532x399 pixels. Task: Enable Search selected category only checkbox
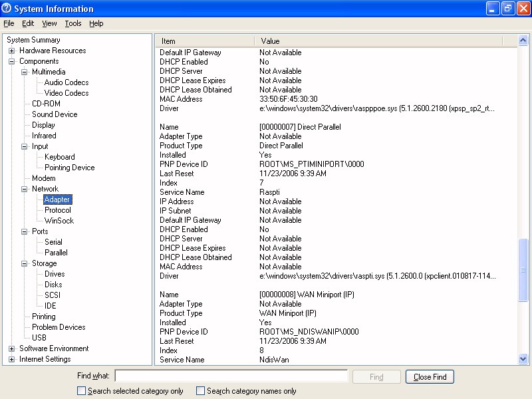(82, 391)
